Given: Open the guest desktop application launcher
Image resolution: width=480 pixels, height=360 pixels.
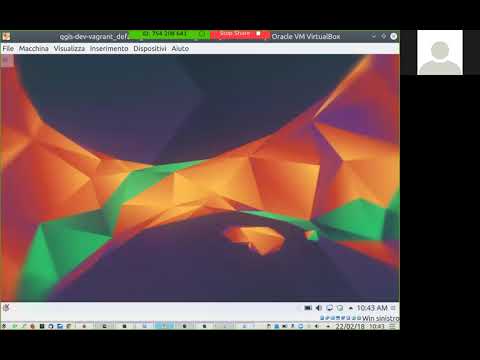Looking at the screenshot, I should pyautogui.click(x=6, y=308).
